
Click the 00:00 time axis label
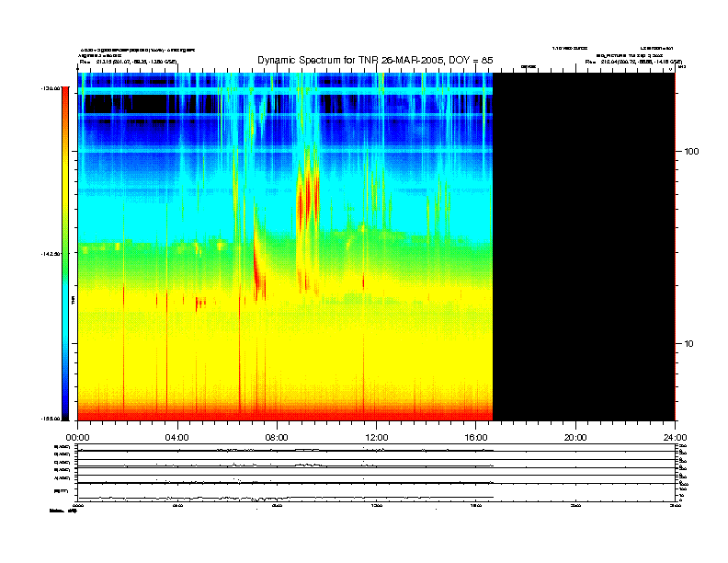[x=77, y=438]
